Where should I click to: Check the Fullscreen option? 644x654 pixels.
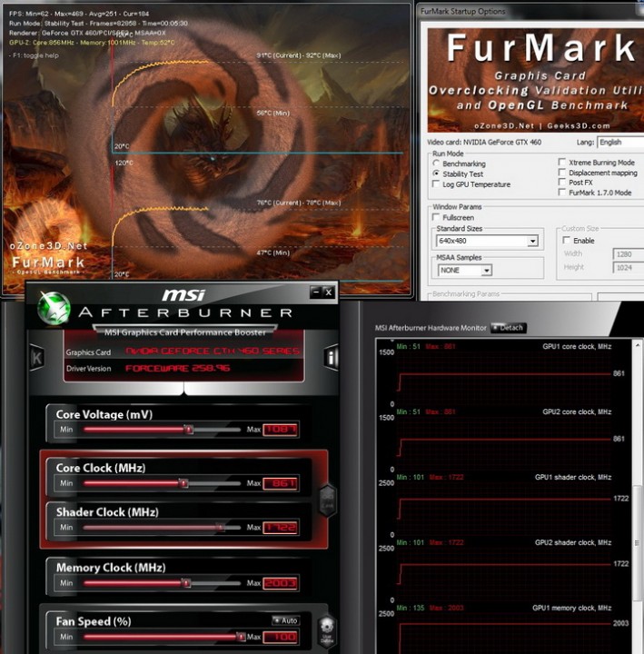(x=436, y=217)
